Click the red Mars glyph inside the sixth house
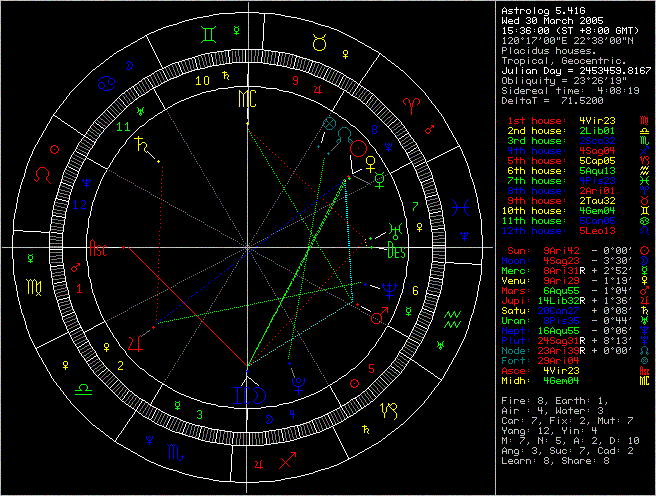The width and height of the screenshot is (656, 496). 379,315
